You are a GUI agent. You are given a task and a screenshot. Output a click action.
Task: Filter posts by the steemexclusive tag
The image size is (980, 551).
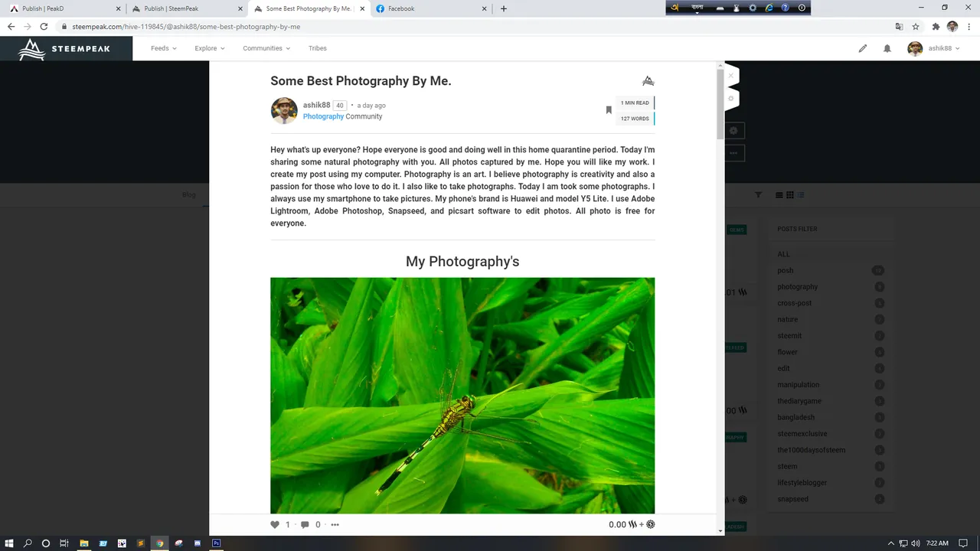point(802,434)
